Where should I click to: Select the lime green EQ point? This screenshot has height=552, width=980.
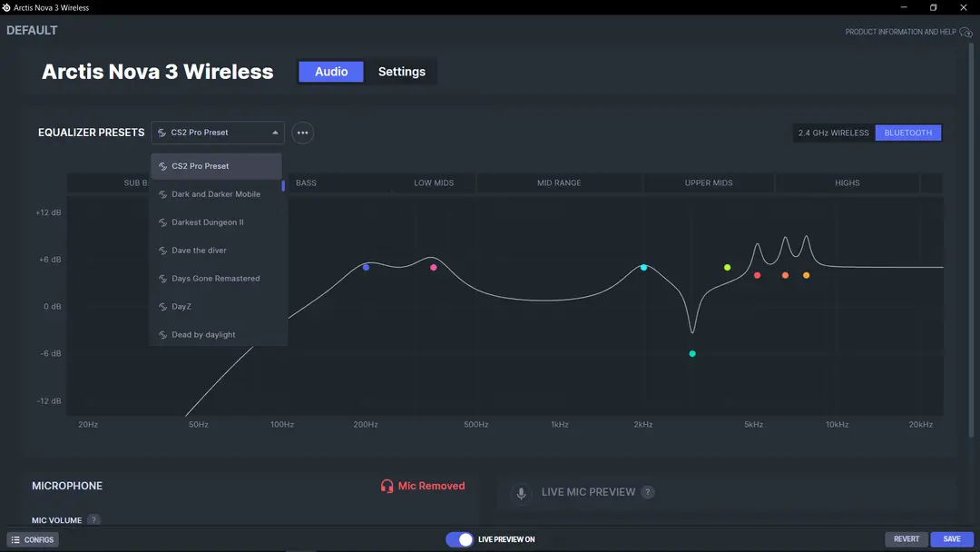coord(727,268)
